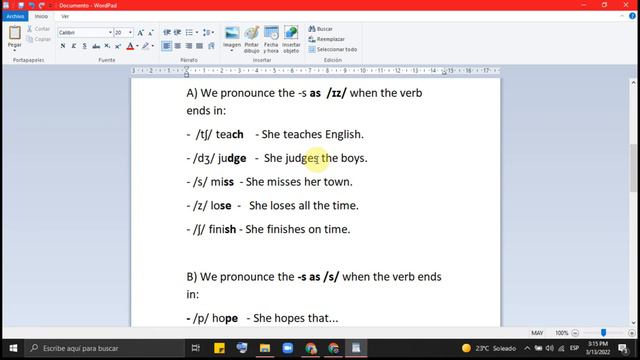The width and height of the screenshot is (640, 360).
Task: Open the text color dropdown arrow
Action: (138, 46)
